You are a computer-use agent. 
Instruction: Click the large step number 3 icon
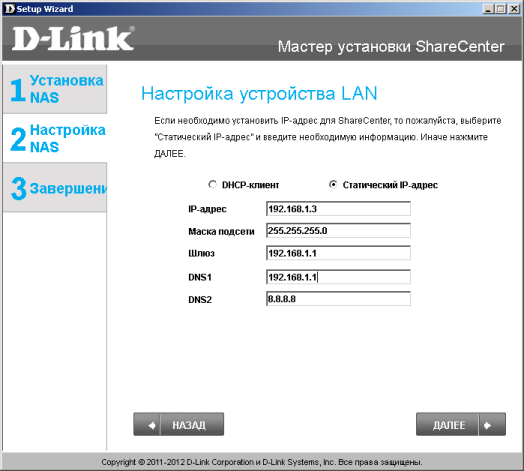pos(18,189)
